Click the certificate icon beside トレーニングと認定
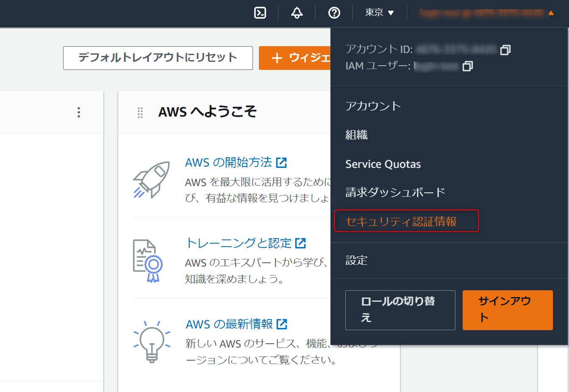The image size is (569, 392). coord(148,261)
